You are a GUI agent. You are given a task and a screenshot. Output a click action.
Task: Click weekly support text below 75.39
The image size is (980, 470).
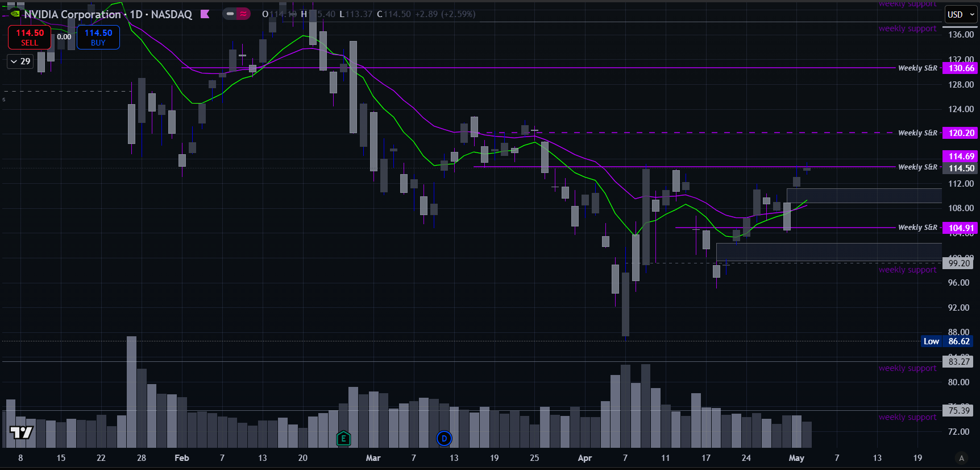pos(907,417)
